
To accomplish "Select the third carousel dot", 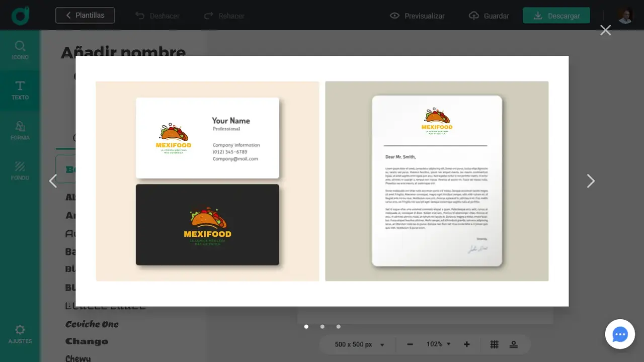I will (338, 327).
